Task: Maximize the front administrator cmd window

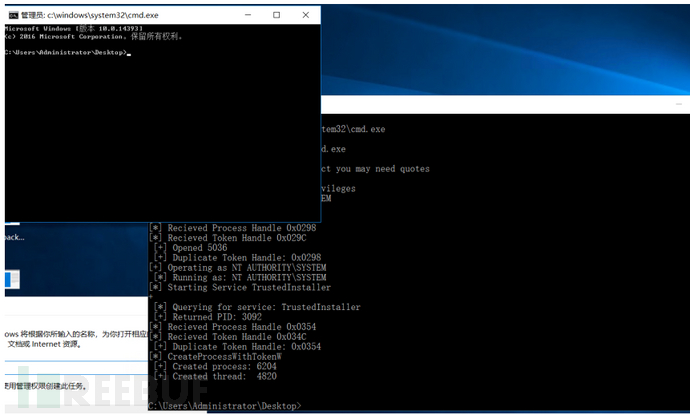Action: click(x=276, y=15)
